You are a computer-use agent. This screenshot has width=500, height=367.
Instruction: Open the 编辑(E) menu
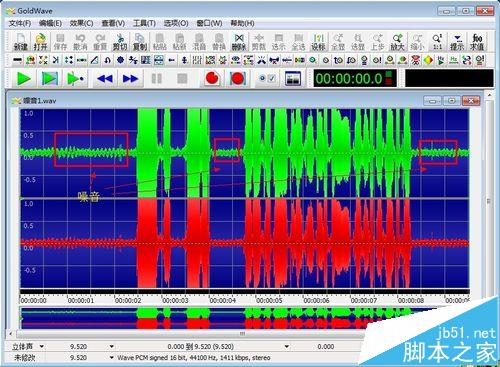pyautogui.click(x=50, y=23)
